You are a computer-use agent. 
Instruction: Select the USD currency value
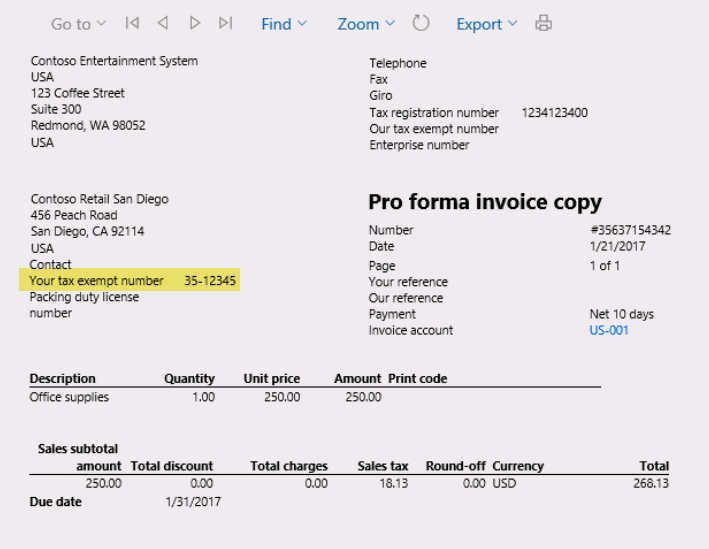[x=504, y=483]
